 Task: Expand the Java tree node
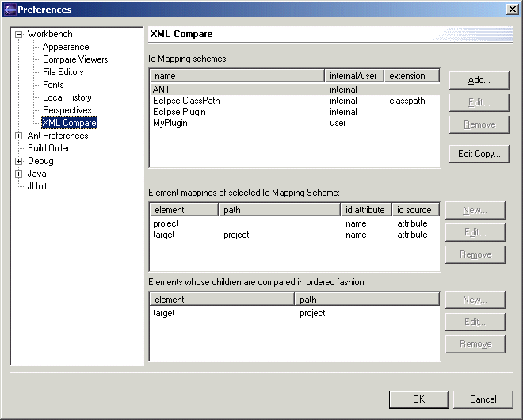[19, 174]
